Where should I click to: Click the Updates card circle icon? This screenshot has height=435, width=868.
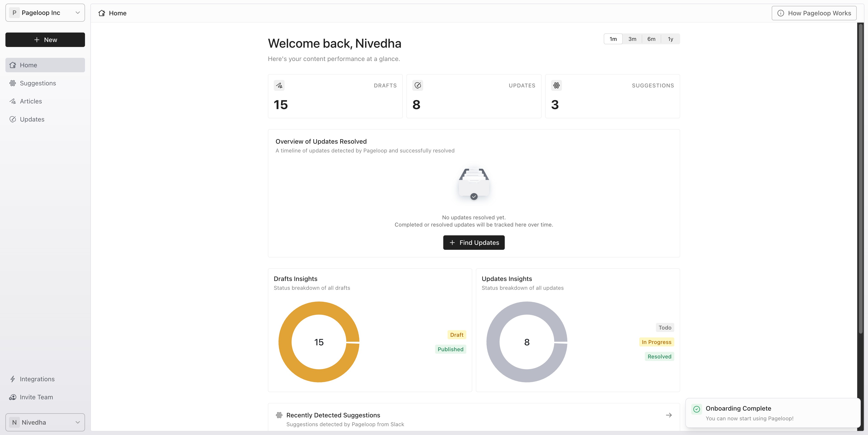[417, 86]
